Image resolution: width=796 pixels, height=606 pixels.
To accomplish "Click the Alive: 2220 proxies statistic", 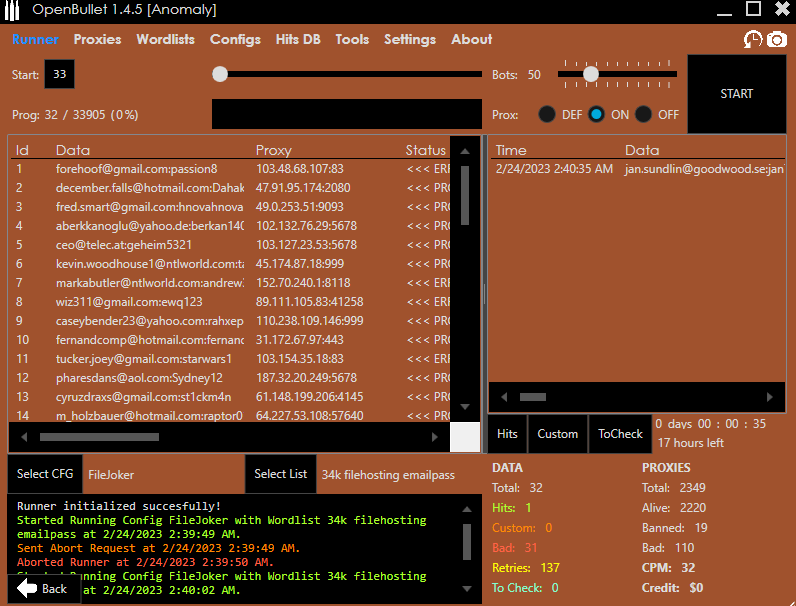I will 674,508.
